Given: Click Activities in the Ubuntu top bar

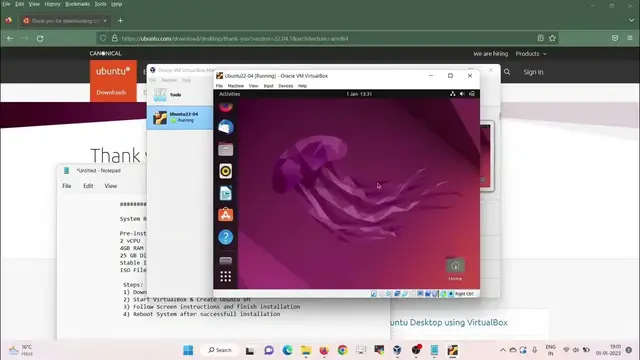Looking at the screenshot, I should [229, 94].
